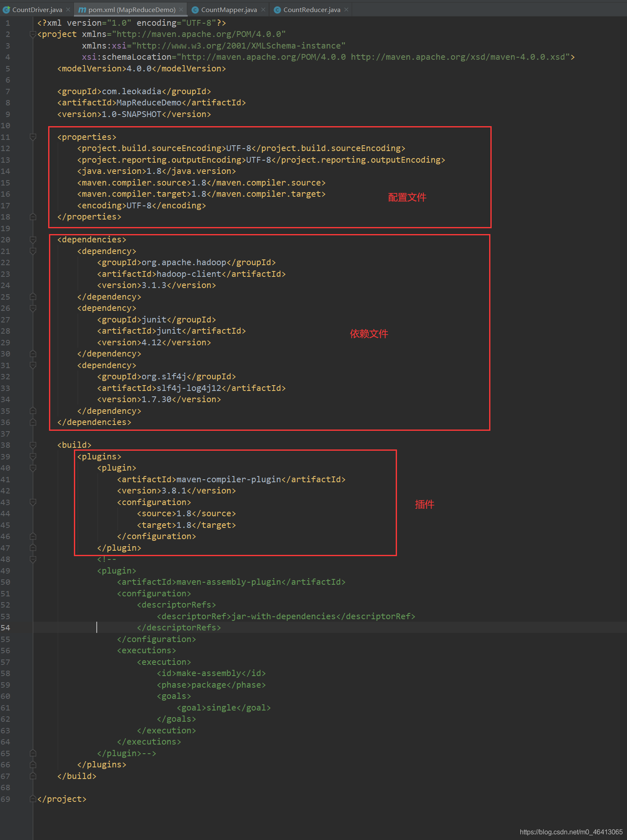Screen dimensions: 627x840
Task: Collapse the build block at line 38
Action: click(33, 445)
